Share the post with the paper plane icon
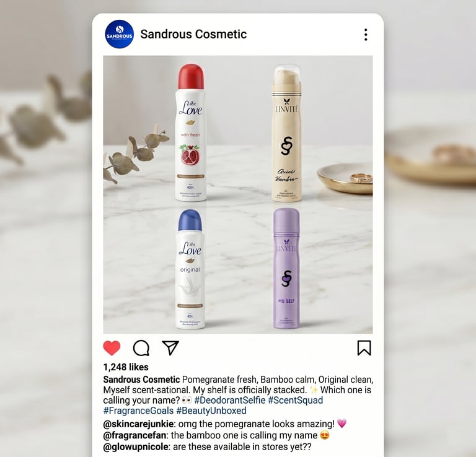 (170, 348)
